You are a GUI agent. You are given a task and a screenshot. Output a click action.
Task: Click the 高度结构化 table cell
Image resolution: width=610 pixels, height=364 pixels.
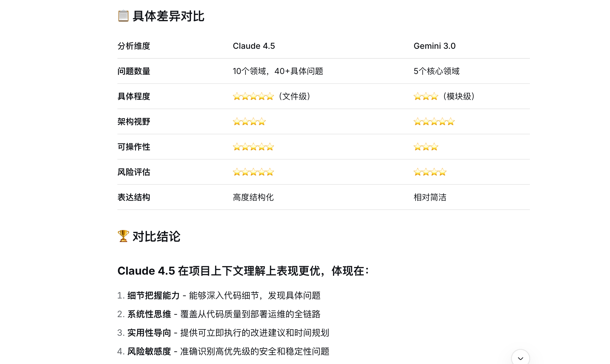tap(253, 197)
